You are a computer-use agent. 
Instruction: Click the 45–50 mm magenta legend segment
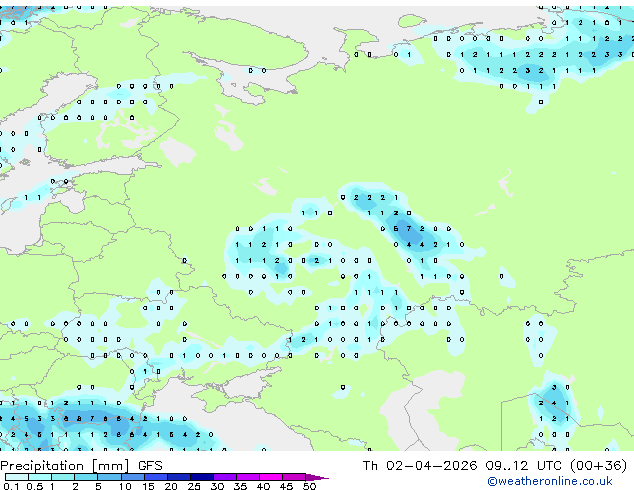(294, 477)
